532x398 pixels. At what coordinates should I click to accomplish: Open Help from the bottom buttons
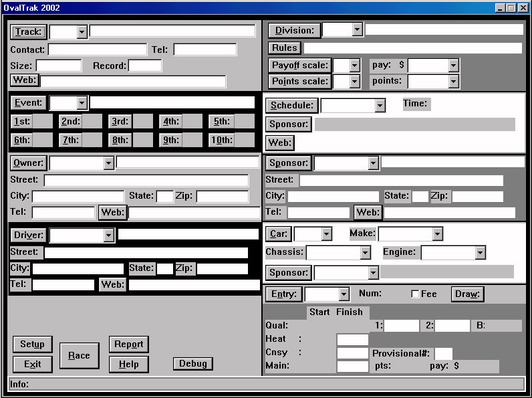128,365
